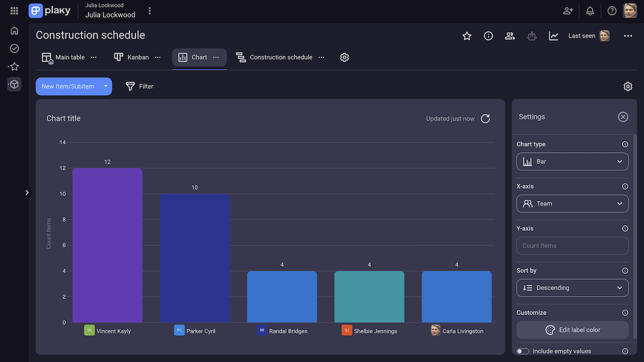Open the apps grid launcher icon
644x362 pixels.
coord(14,11)
